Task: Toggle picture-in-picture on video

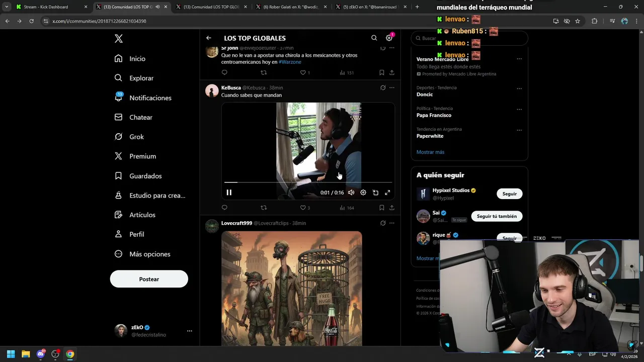Action: (375, 193)
